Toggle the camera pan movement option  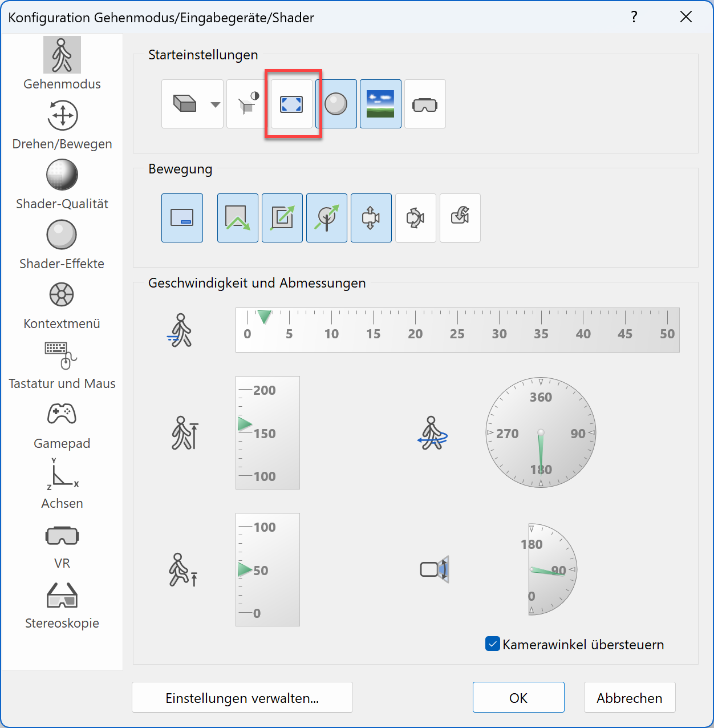tap(371, 217)
